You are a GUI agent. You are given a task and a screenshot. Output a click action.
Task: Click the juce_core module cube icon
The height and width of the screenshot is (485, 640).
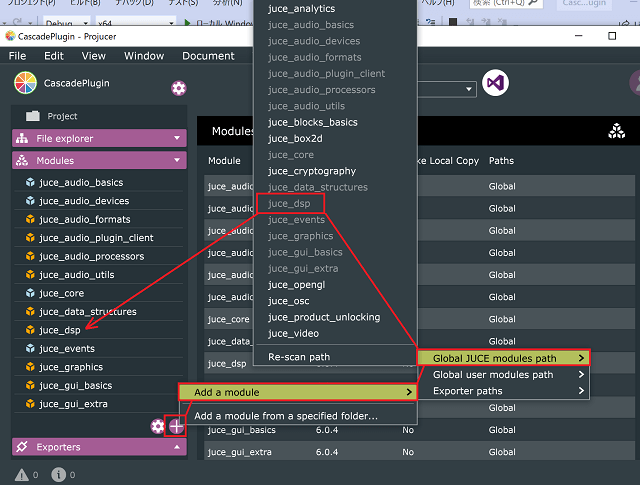(30, 293)
